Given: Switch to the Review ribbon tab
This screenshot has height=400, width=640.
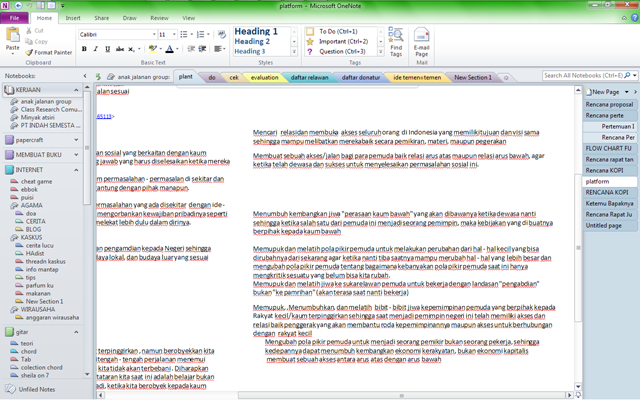Looking at the screenshot, I should coord(159,18).
